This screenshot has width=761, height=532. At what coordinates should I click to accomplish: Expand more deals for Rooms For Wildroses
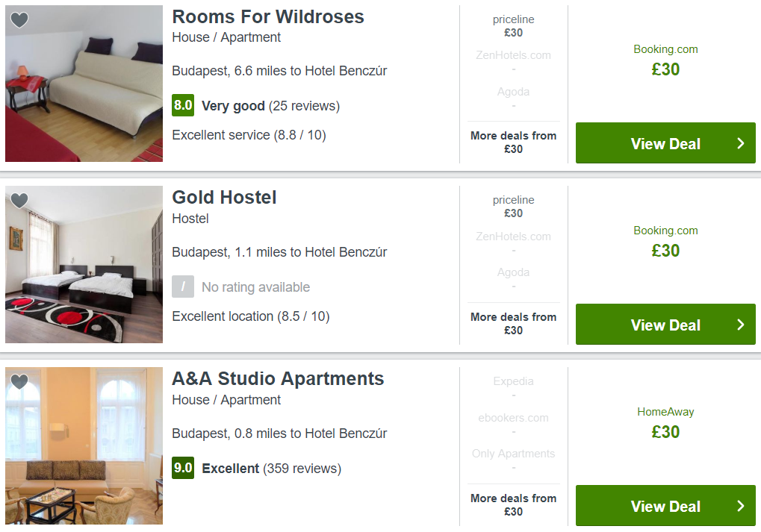click(x=513, y=142)
